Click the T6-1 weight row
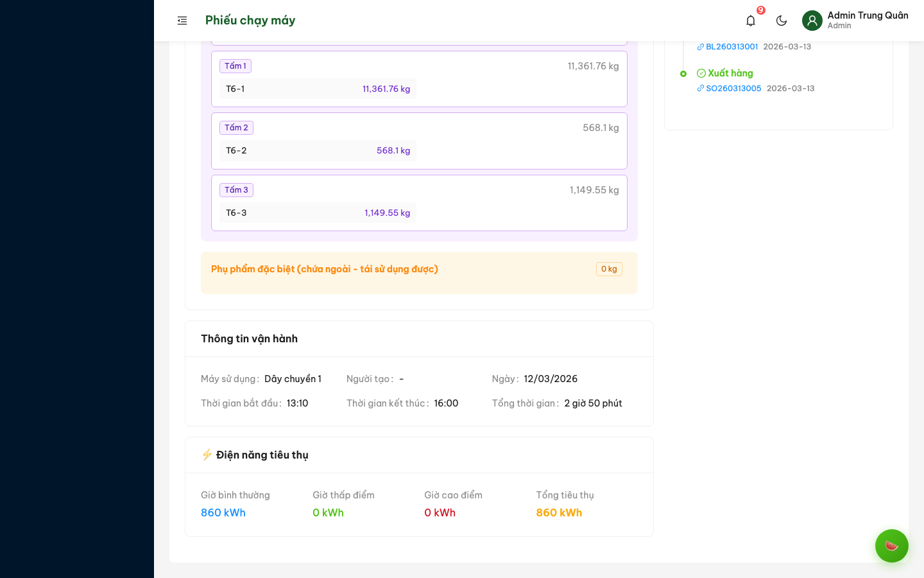The image size is (924, 578). coord(318,89)
